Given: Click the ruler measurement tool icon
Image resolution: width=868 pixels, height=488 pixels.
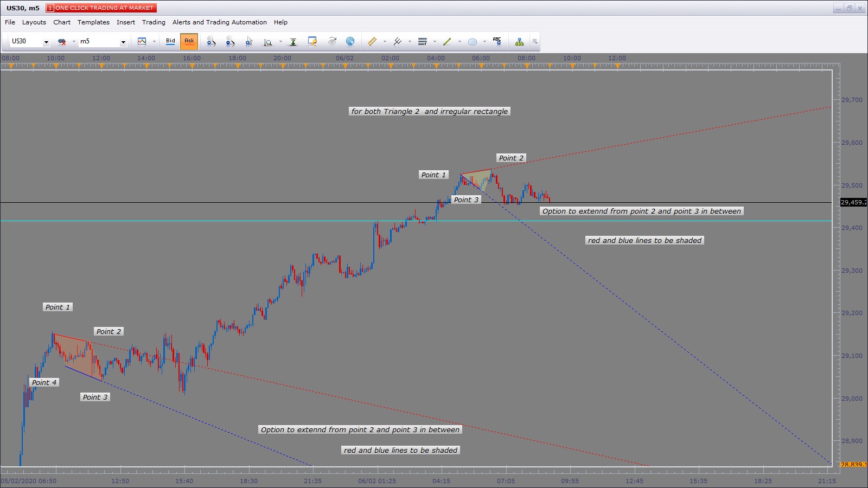Looking at the screenshot, I should (372, 41).
